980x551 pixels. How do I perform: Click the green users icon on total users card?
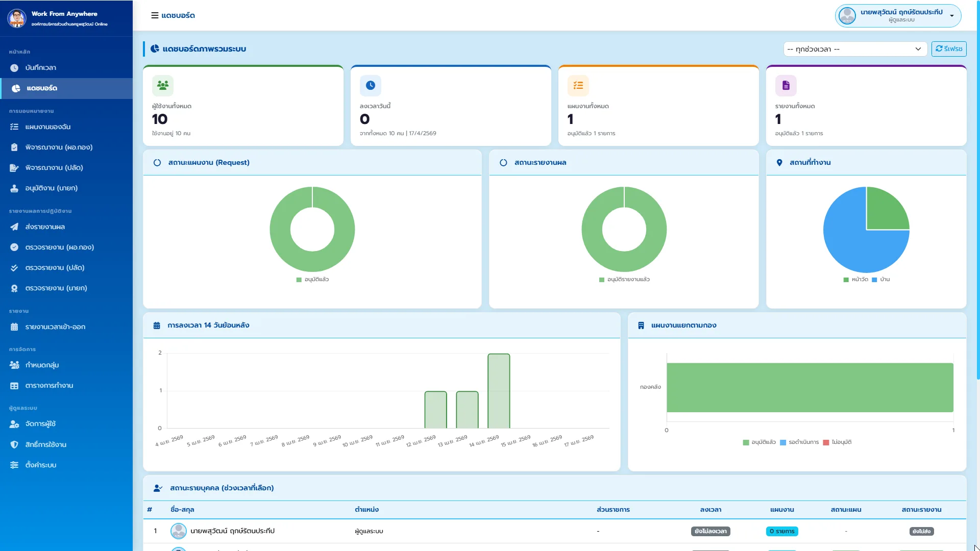[163, 86]
